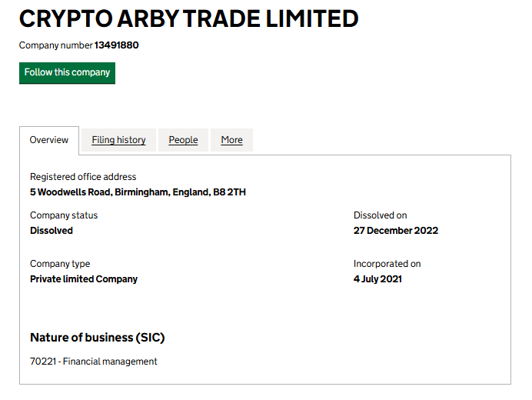Viewport: 532px width, 400px height.
Task: Open the People tab
Action: coord(183,140)
